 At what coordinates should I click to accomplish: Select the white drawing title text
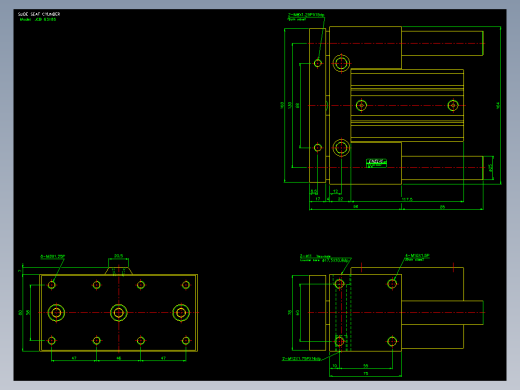click(x=39, y=14)
